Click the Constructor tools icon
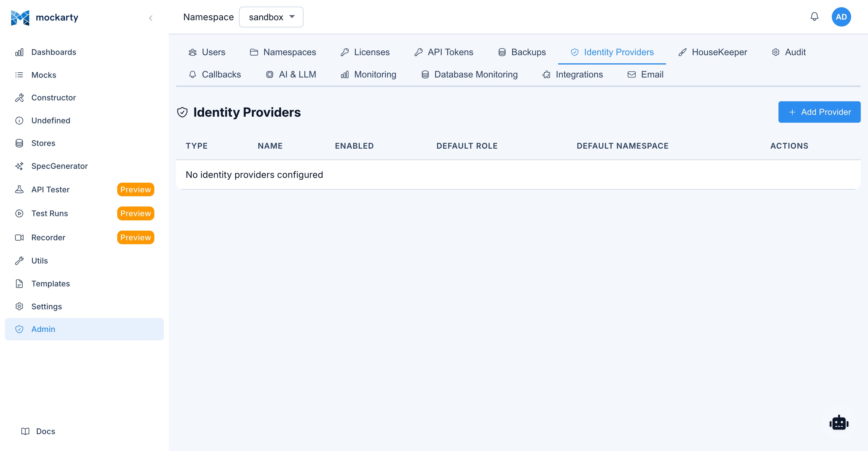Viewport: 868px width, 451px height. coord(19,98)
